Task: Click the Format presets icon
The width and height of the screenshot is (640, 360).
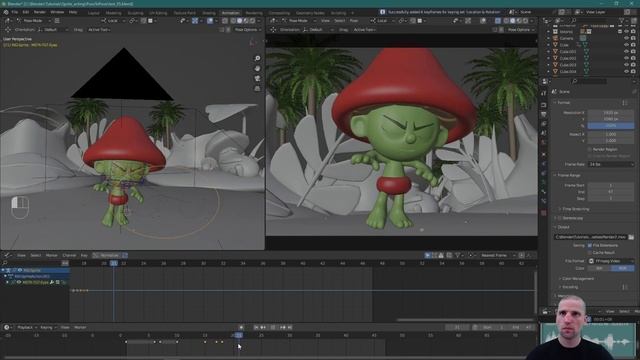Action: [625, 103]
